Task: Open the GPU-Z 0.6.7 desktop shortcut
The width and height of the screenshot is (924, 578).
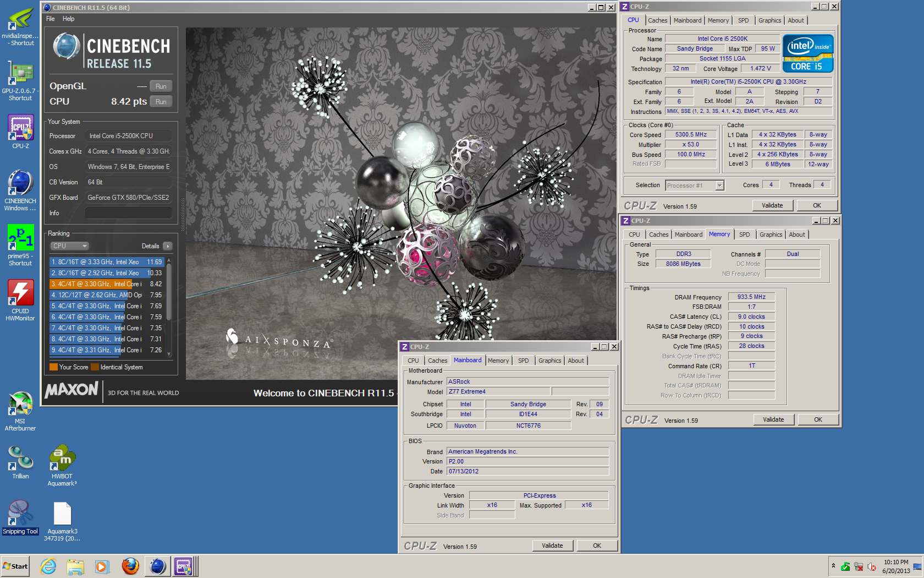Action: coord(20,81)
